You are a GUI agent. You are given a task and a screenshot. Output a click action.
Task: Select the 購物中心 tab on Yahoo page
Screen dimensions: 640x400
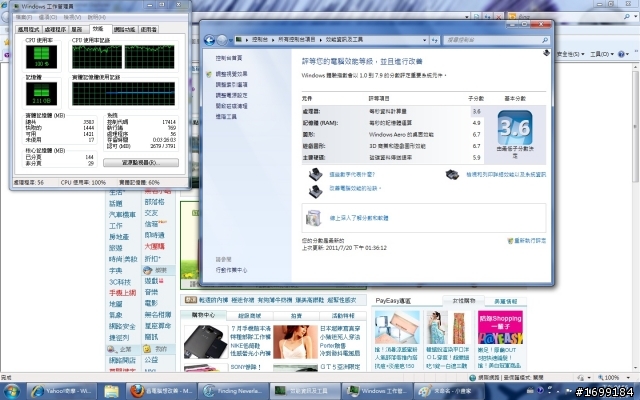point(203,315)
